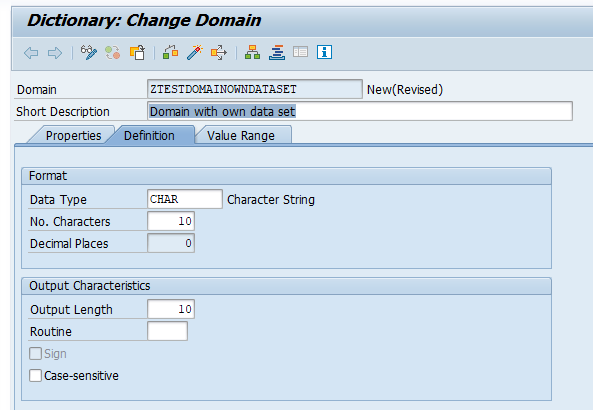Image resolution: width=593 pixels, height=410 pixels.
Task: Click the forward arrow icon
Action: (x=55, y=53)
